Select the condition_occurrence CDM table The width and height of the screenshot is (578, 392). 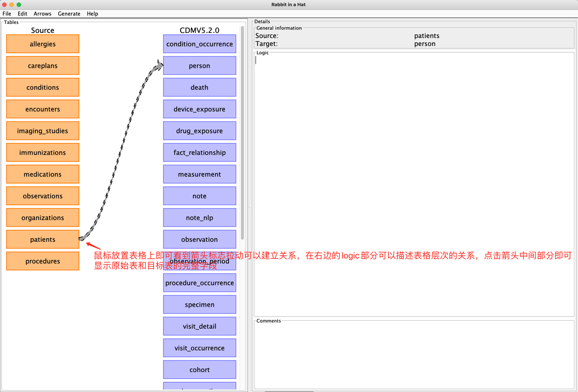(x=199, y=44)
